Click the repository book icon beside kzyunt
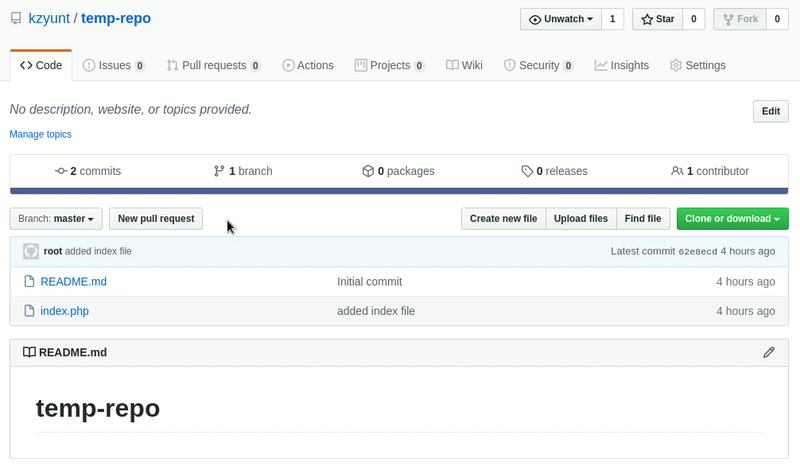 coord(16,18)
